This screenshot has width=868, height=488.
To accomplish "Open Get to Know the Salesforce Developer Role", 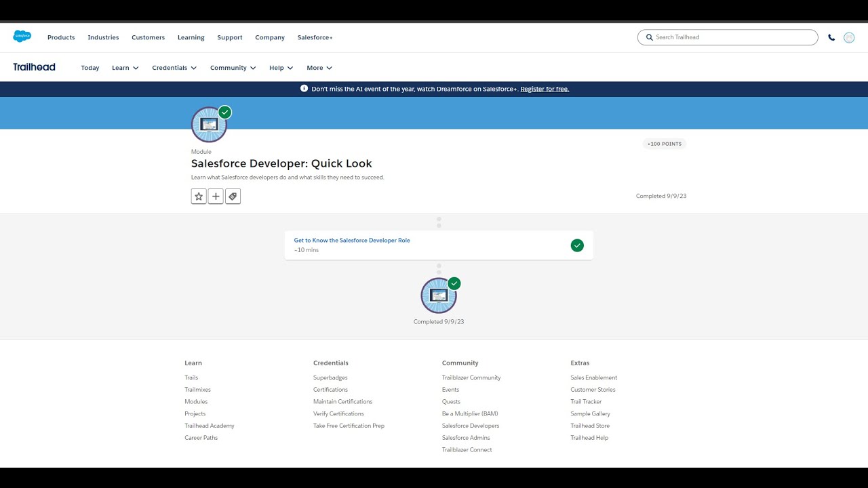I will pos(352,240).
